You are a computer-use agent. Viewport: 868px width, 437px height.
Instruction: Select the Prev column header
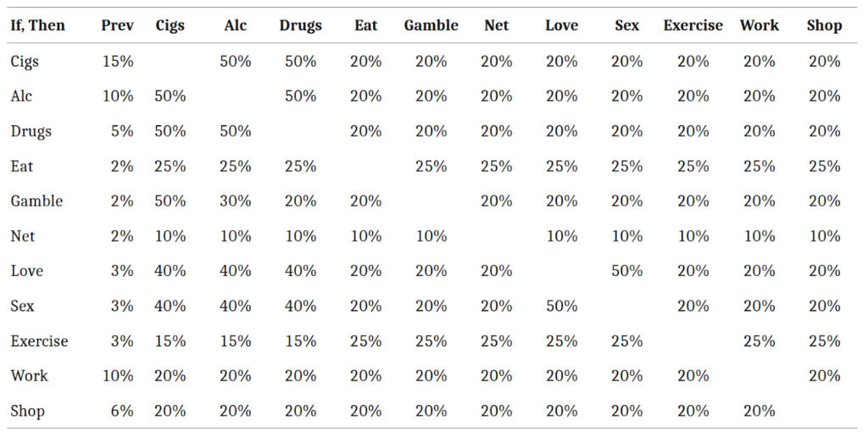point(117,25)
